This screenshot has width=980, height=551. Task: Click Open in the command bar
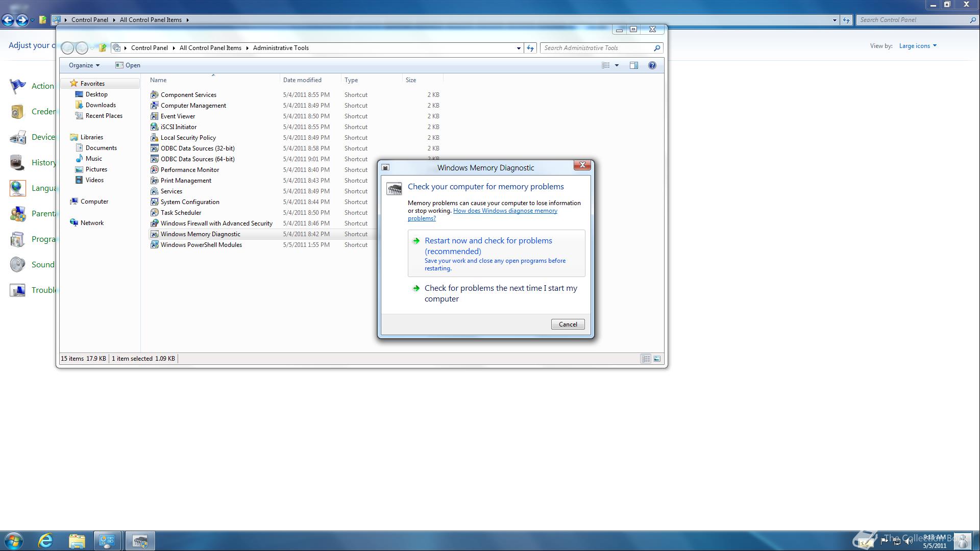[128, 65]
